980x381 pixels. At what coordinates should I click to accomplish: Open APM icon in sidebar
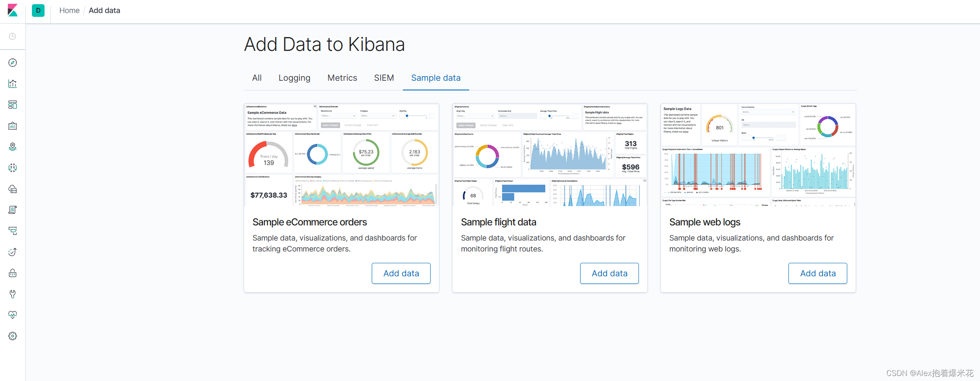[13, 231]
